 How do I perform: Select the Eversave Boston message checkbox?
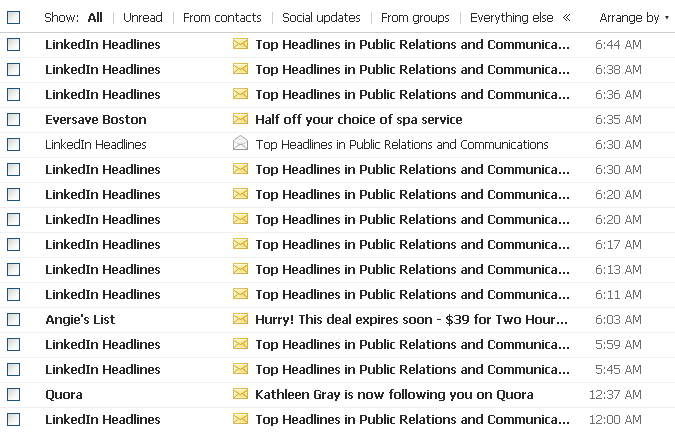point(13,119)
